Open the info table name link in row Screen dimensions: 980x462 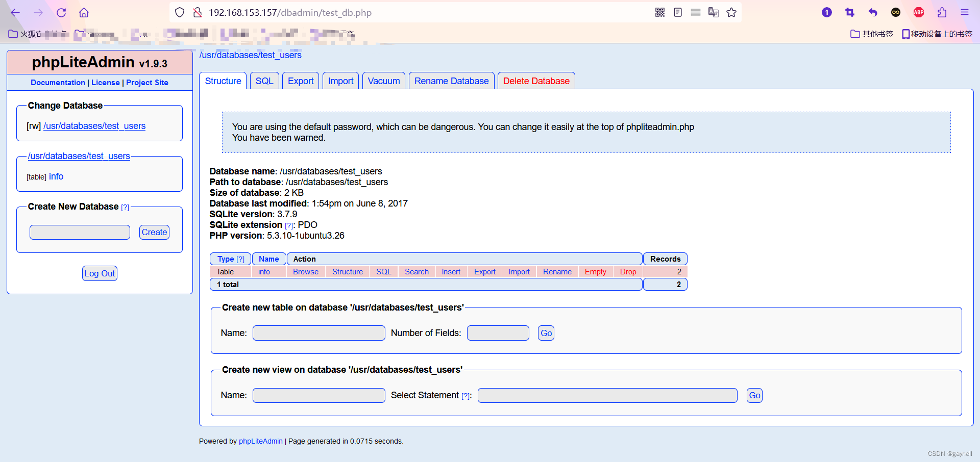tap(264, 272)
